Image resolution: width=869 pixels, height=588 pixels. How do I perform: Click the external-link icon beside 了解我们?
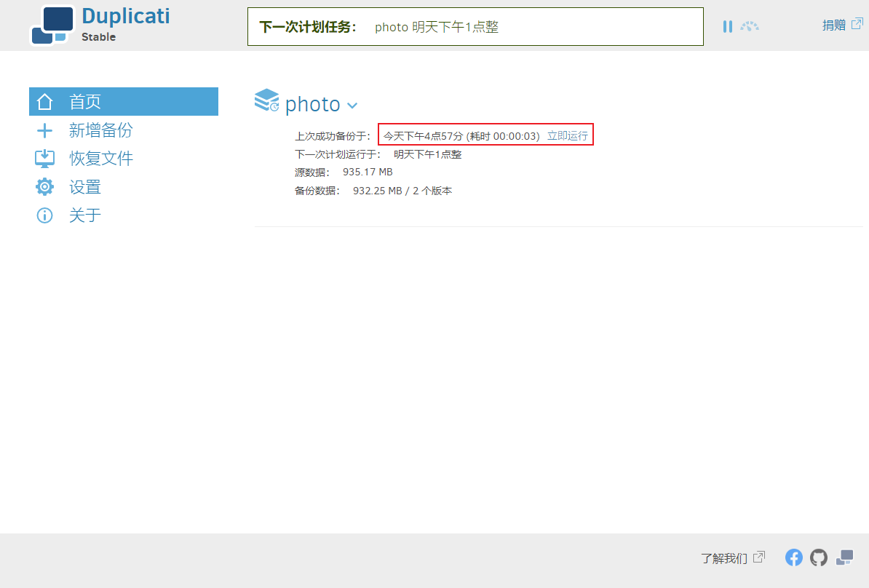click(758, 557)
